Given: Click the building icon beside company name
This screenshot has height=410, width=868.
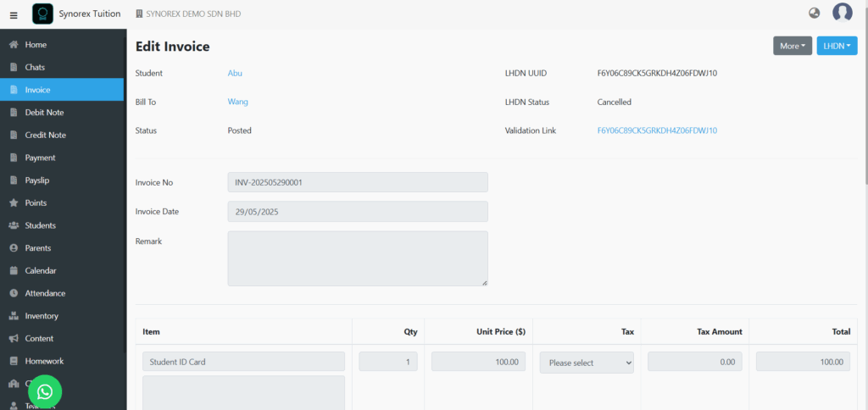Looking at the screenshot, I should click(139, 14).
